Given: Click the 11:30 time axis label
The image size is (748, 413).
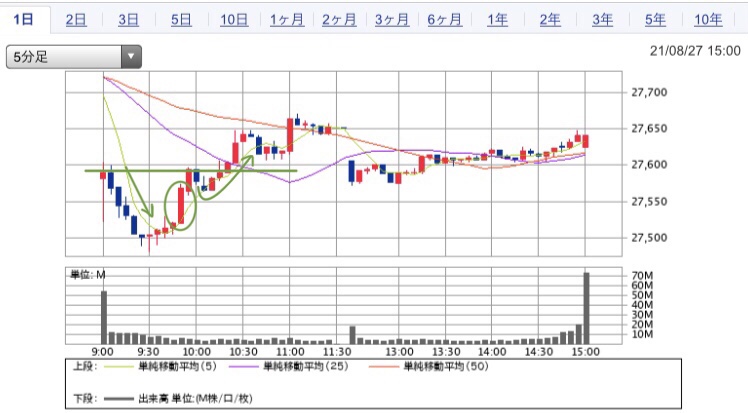Looking at the screenshot, I should tap(337, 352).
